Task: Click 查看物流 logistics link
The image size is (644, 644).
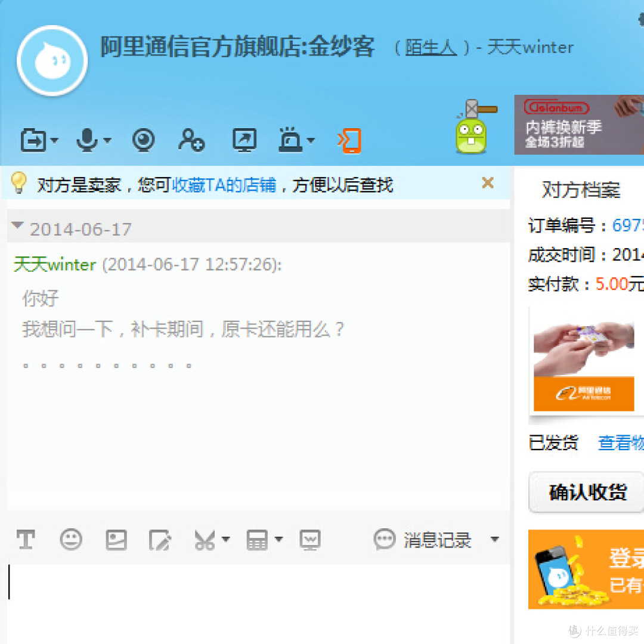Action: pos(621,442)
